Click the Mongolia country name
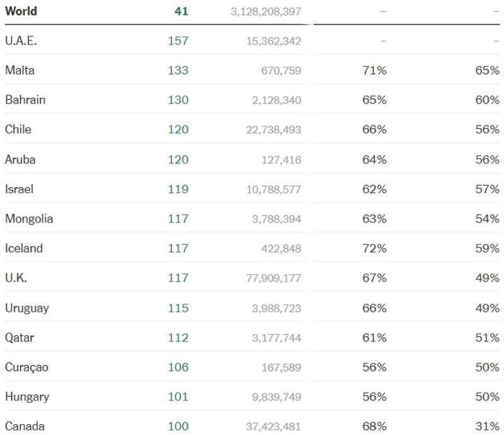 pyautogui.click(x=29, y=219)
